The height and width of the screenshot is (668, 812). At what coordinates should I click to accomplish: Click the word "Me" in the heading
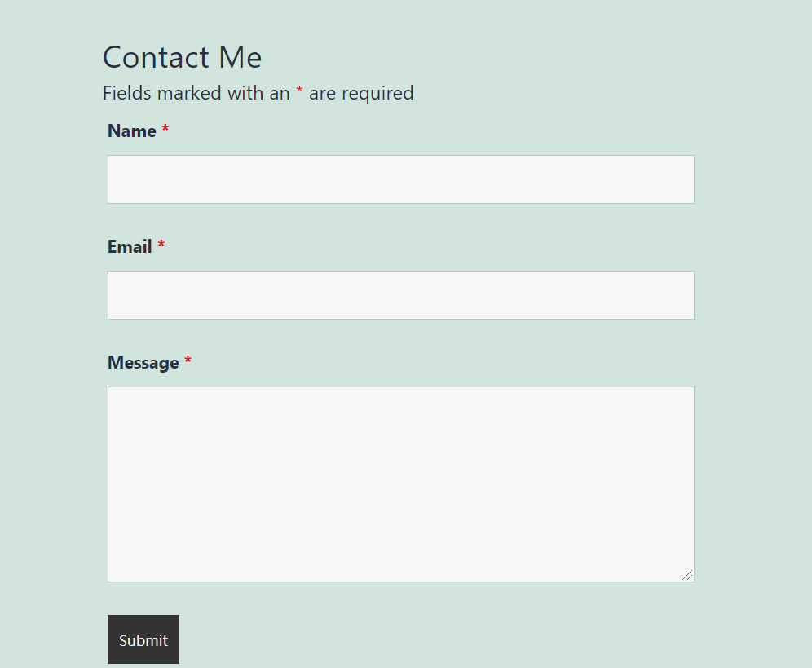(241, 58)
